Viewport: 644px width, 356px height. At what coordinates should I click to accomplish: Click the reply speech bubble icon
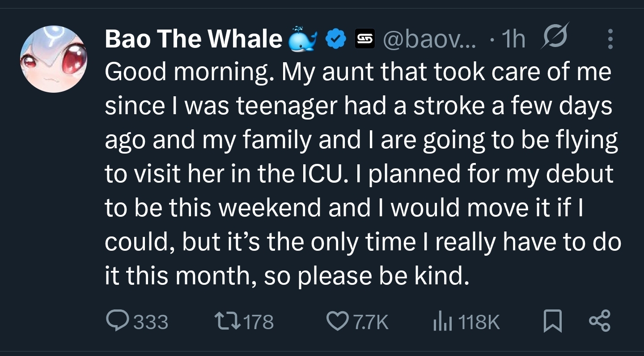tap(117, 321)
